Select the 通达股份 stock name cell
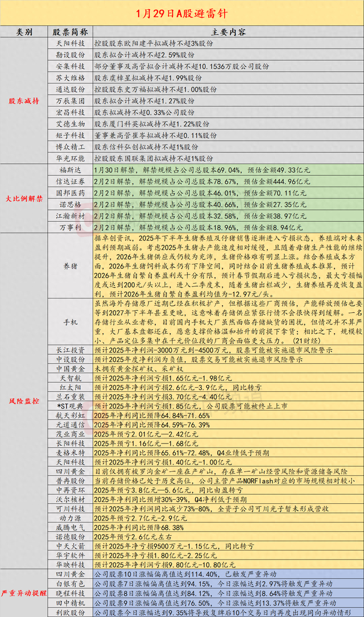Viewport: 364px width, 617px height. [x=71, y=89]
